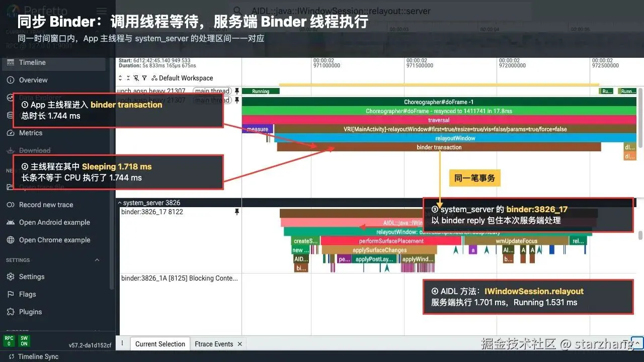Select the applyWind... slice
The width and height of the screenshot is (644, 362).
click(418, 259)
